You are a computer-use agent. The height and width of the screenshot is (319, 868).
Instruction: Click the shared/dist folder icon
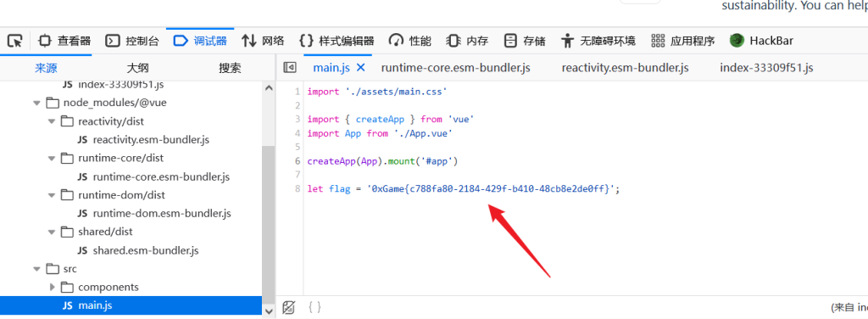68,232
